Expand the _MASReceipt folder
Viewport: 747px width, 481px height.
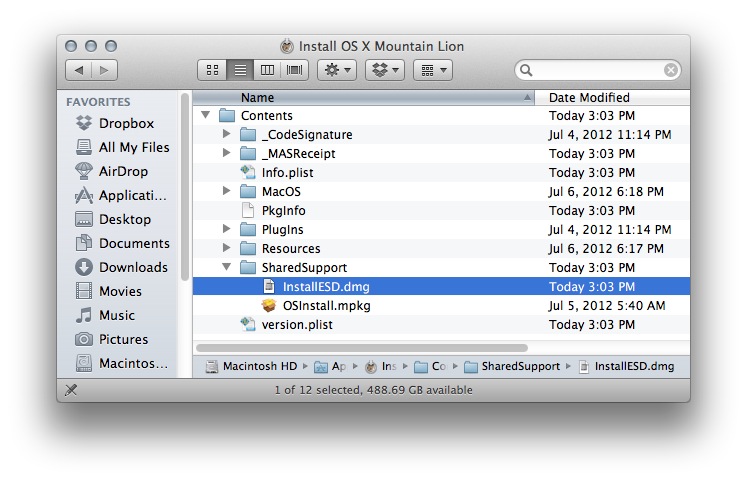click(x=227, y=153)
